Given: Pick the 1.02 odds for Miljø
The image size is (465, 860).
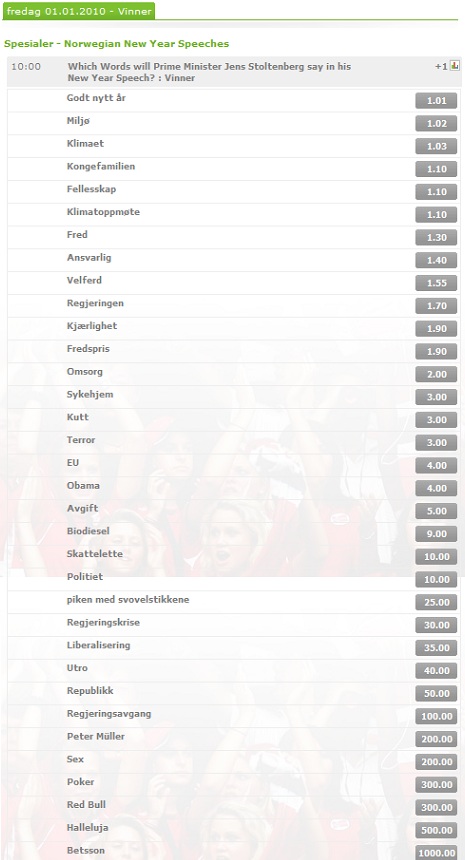Looking at the screenshot, I should click(x=436, y=123).
